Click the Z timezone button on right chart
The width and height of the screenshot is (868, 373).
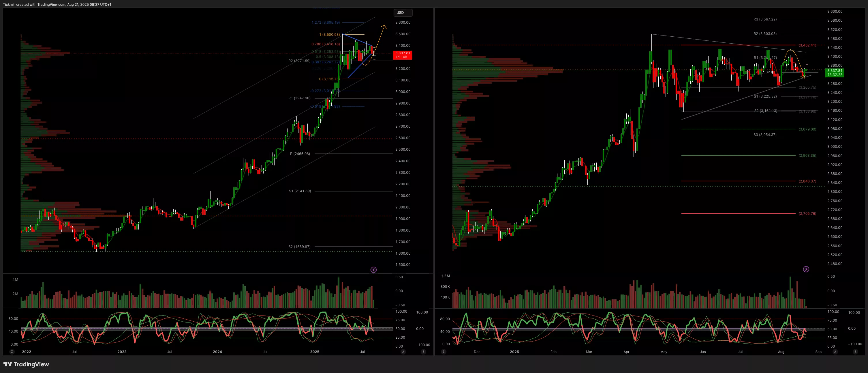tap(444, 352)
